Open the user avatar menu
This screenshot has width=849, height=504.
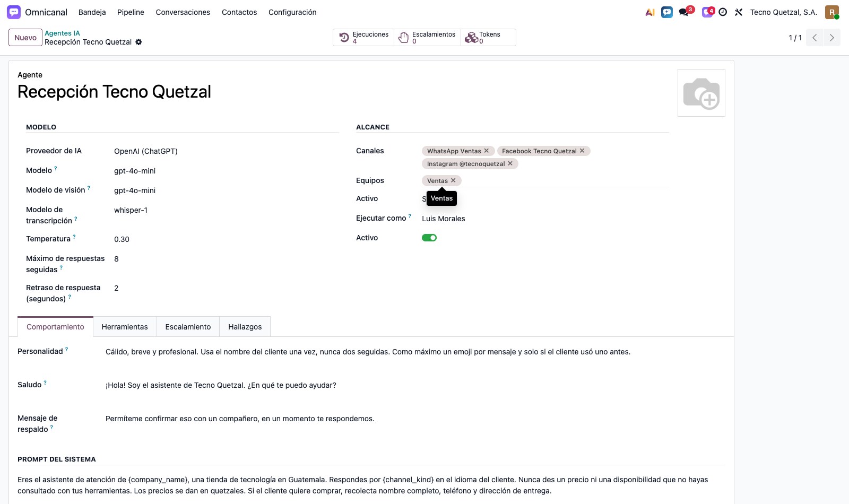831,12
